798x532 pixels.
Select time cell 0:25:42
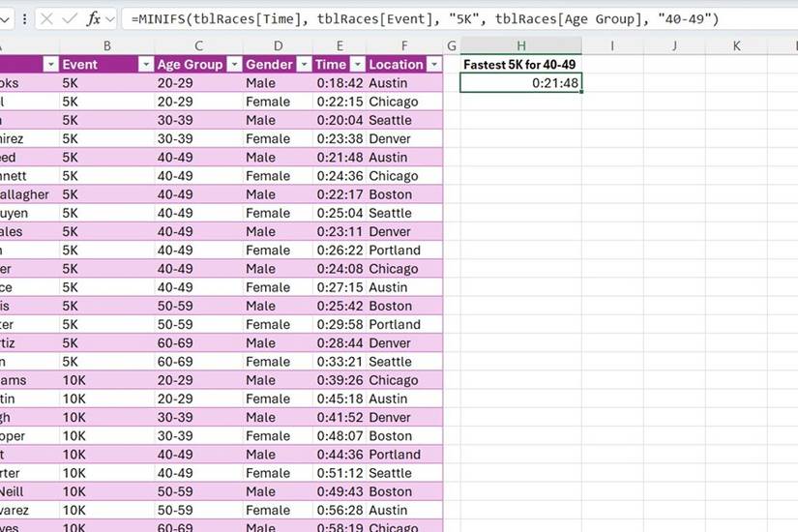coord(340,306)
